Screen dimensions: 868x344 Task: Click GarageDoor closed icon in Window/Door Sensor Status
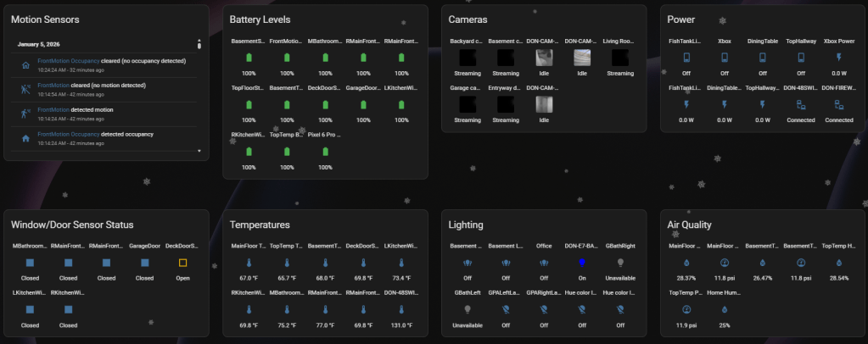(x=144, y=263)
